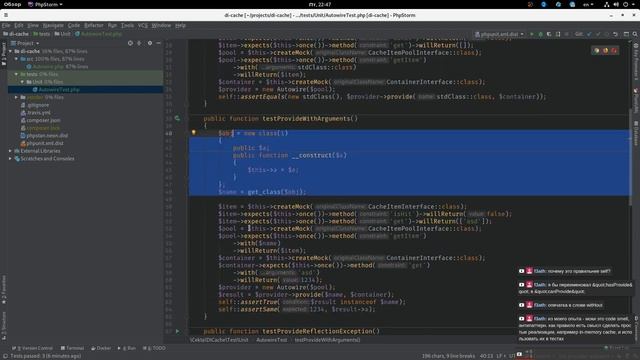Click the volume speaker icon in system tray
Image resolution: width=640 pixels, height=360 pixels.
[x=616, y=4]
